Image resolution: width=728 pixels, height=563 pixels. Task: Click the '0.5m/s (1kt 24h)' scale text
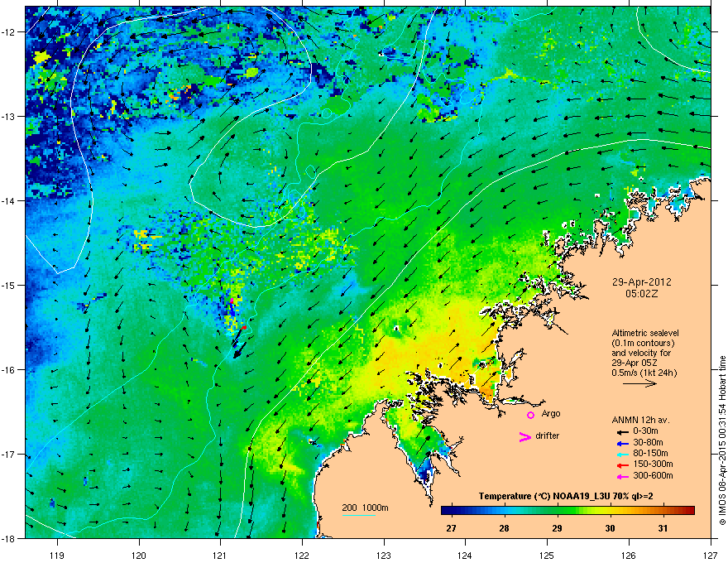(644, 373)
